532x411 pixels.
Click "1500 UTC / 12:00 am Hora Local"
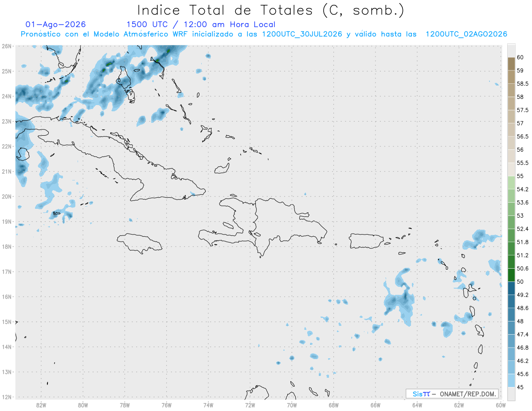[201, 24]
